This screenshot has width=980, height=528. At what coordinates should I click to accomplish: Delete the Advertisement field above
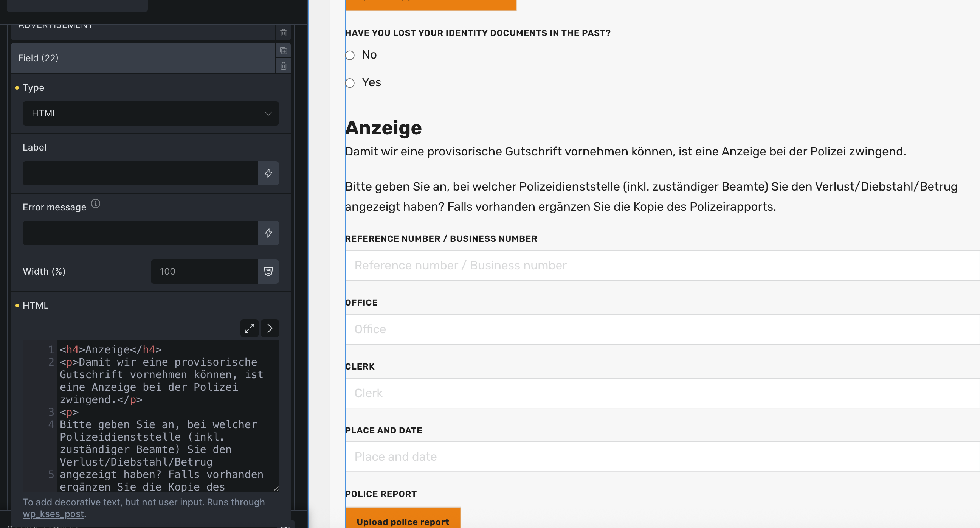(284, 33)
